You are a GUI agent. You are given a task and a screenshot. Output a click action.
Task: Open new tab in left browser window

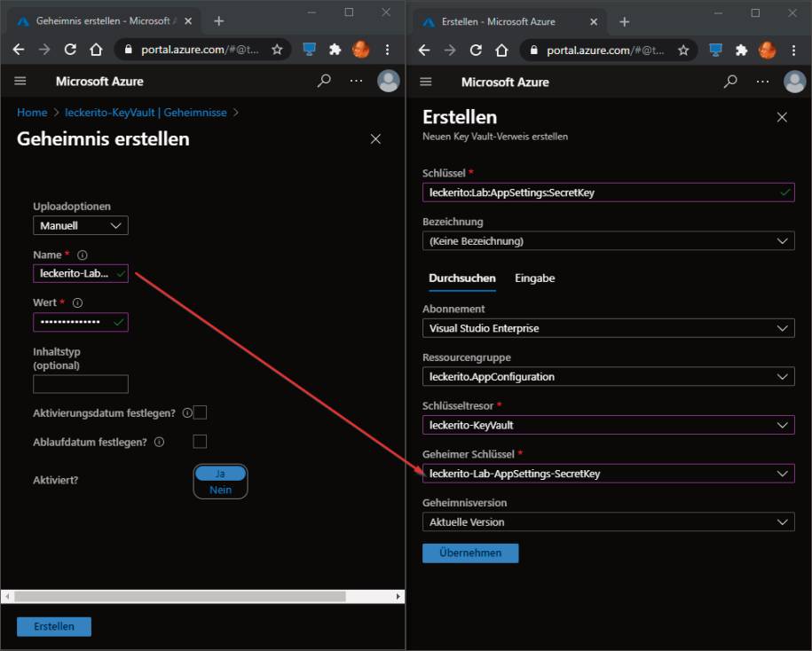click(219, 21)
